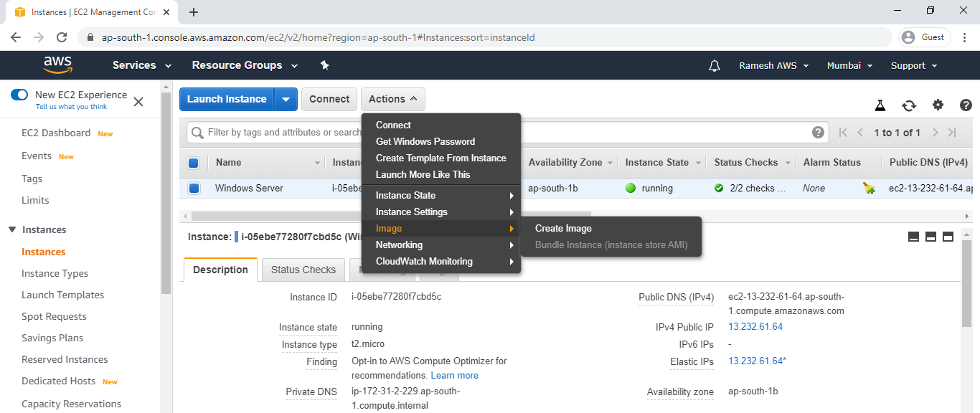Open the Support dropdown

point(914,65)
